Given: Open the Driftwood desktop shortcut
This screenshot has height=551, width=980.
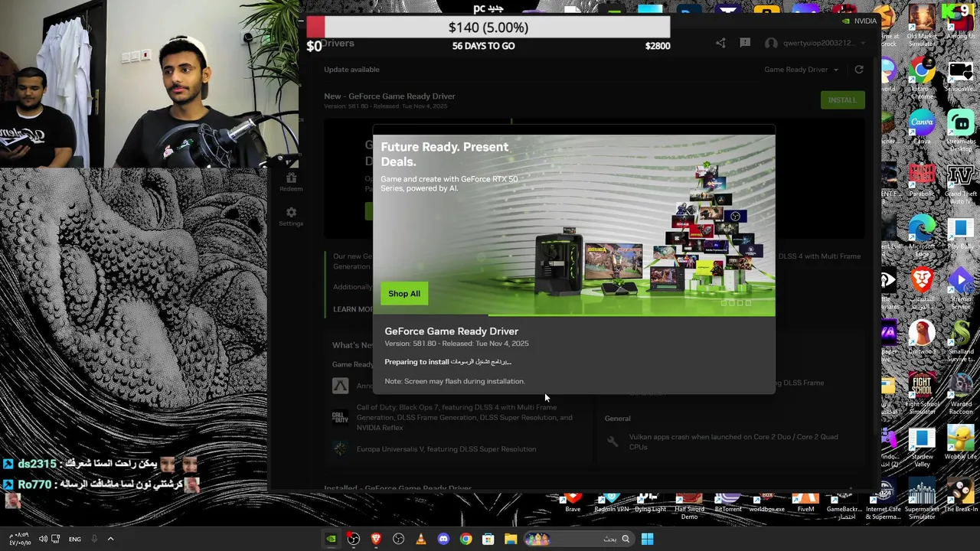Looking at the screenshot, I should (922, 337).
